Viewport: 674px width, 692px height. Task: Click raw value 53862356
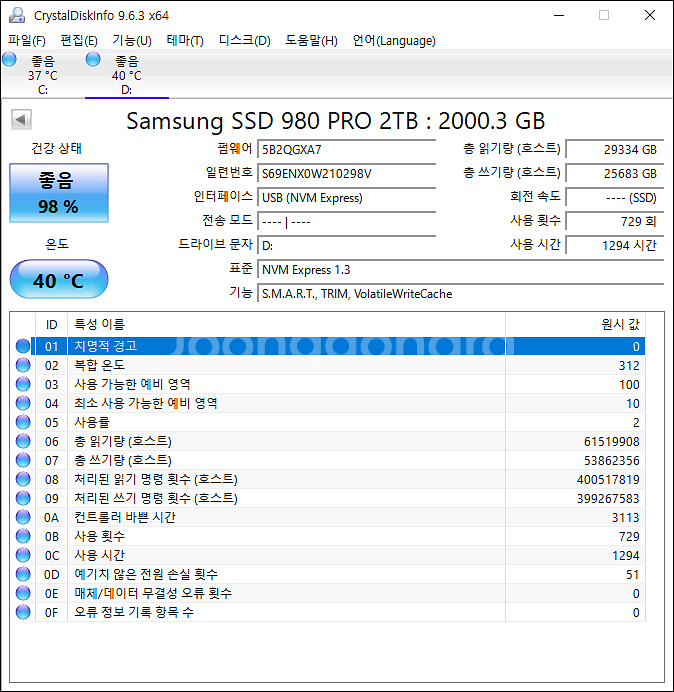611,460
